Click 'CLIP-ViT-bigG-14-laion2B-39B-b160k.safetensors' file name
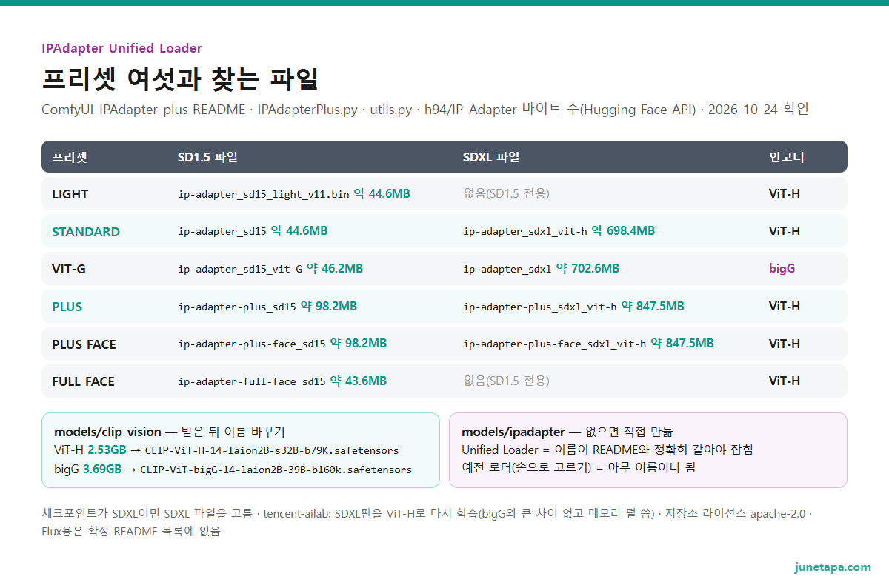The image size is (889, 588). [x=276, y=470]
